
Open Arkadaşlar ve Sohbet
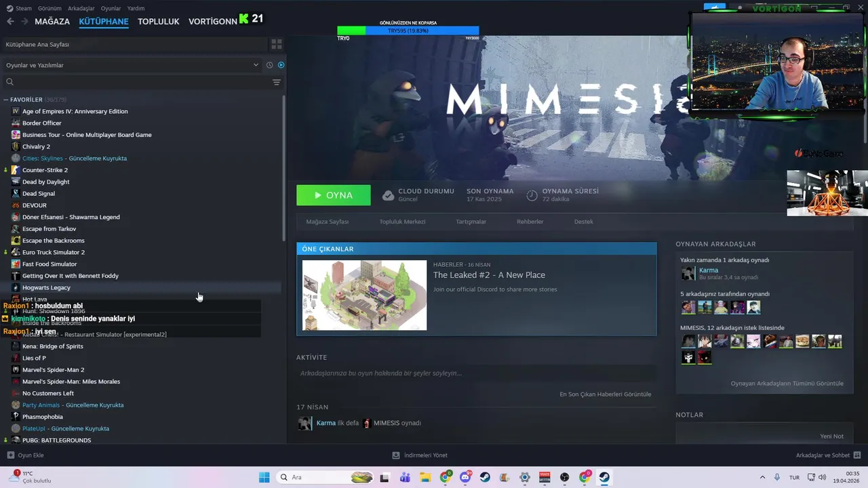pos(829,455)
